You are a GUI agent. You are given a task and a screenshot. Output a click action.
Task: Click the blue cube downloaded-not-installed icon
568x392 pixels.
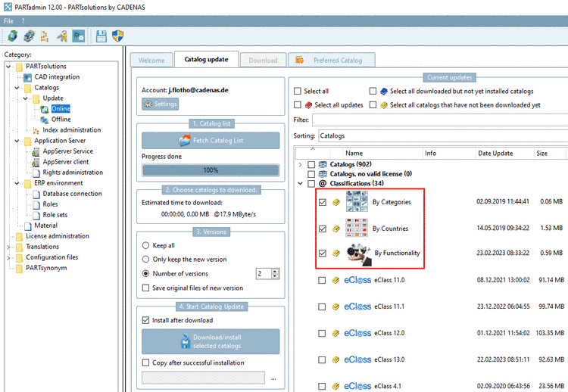point(384,92)
